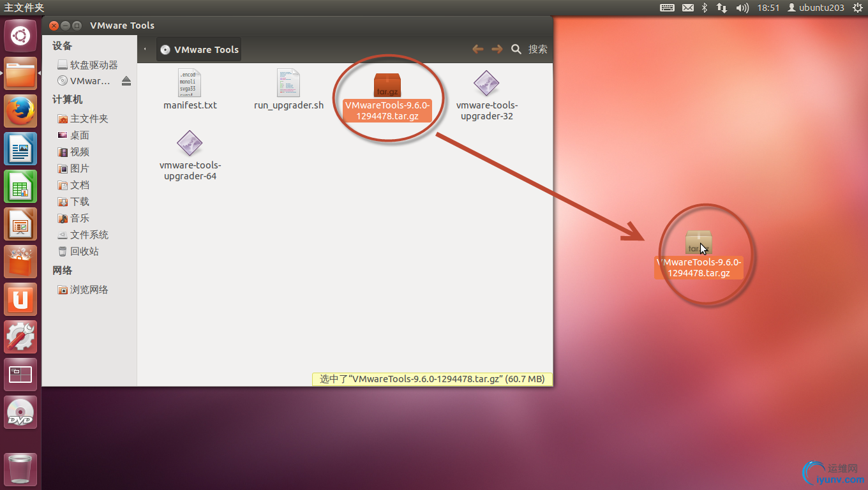Eject the VMware Tools disc
The height and width of the screenshot is (490, 868).
126,81
